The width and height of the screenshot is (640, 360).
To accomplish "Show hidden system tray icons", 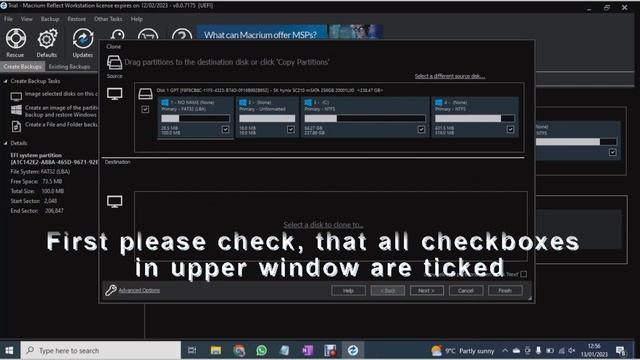I will coord(505,350).
